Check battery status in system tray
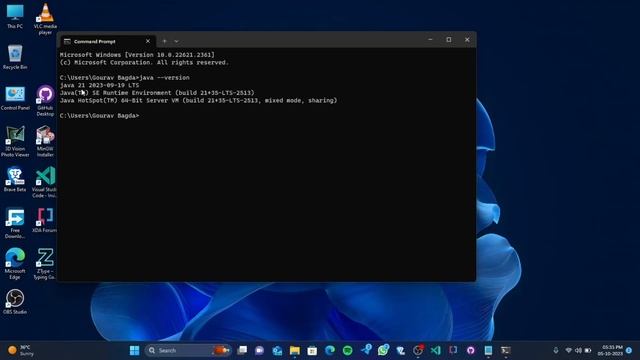Image resolution: width=640 pixels, height=360 pixels. point(588,350)
